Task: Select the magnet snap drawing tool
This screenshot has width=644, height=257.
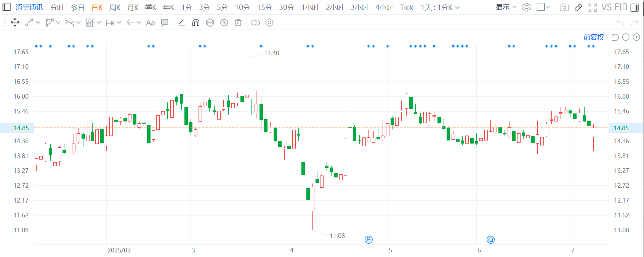Action: click(x=195, y=23)
